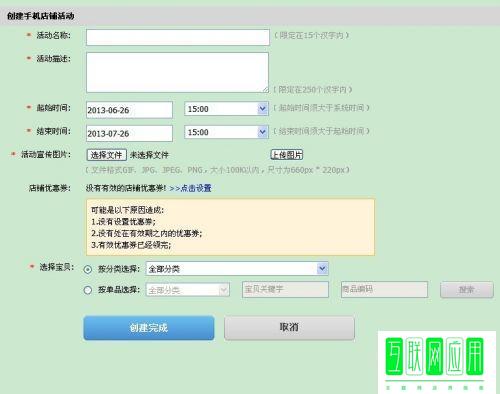500x394 pixels.
Task: Click the 宝贝关键字 input field
Action: click(x=285, y=289)
